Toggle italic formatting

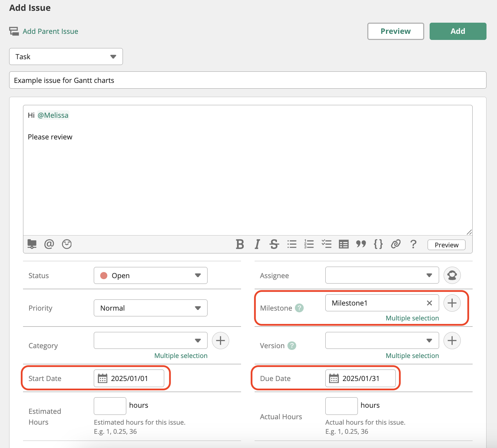tap(257, 244)
